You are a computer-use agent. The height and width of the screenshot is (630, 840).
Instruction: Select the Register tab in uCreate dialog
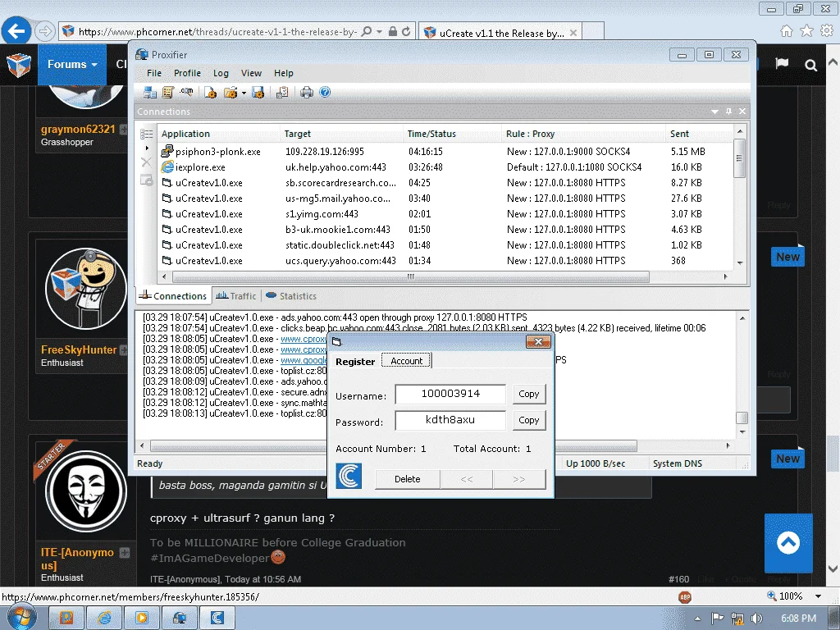pyautogui.click(x=355, y=362)
